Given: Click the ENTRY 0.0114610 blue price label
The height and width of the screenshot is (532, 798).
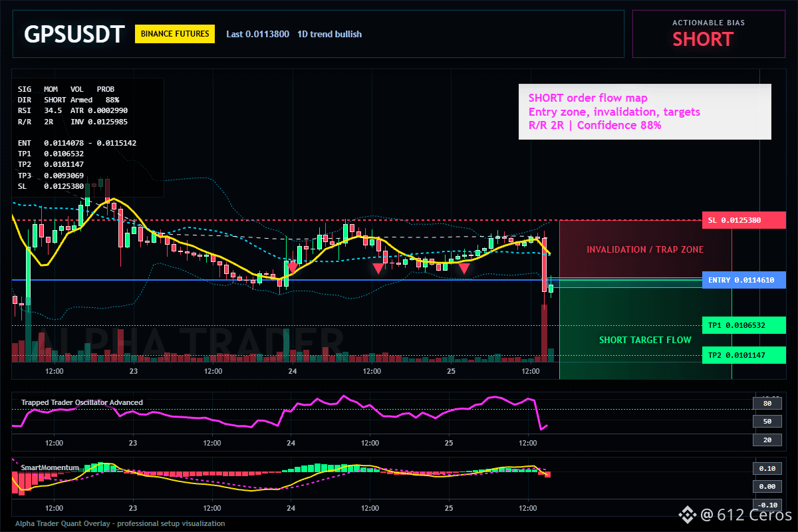Looking at the screenshot, I should (x=744, y=280).
